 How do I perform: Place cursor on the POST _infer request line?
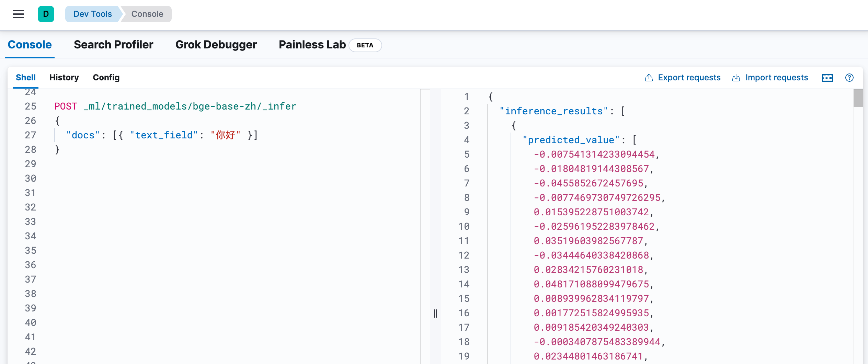pos(175,106)
